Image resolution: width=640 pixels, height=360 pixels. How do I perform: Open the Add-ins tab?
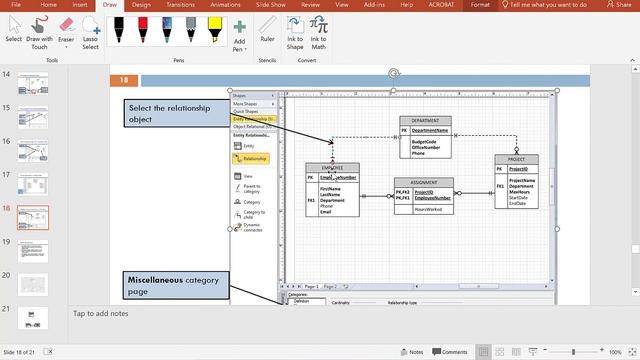click(x=374, y=4)
